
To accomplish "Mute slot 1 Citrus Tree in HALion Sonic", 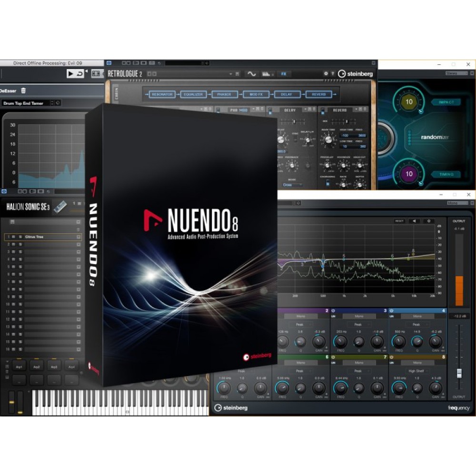I will [x=13, y=237].
